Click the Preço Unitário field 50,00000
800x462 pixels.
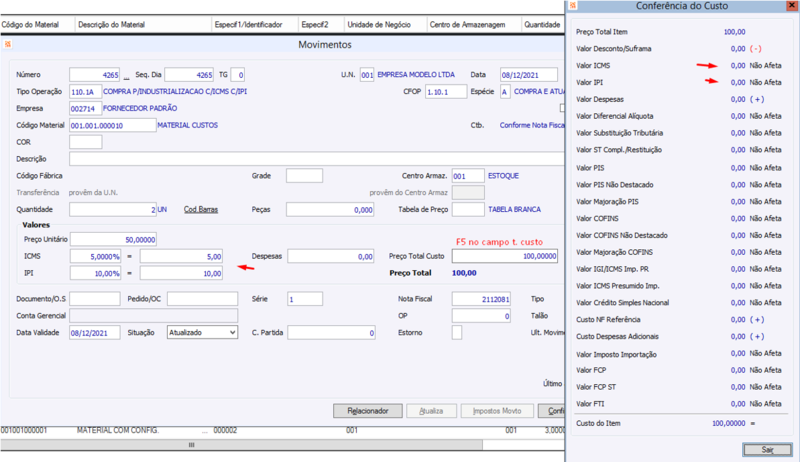pos(113,239)
